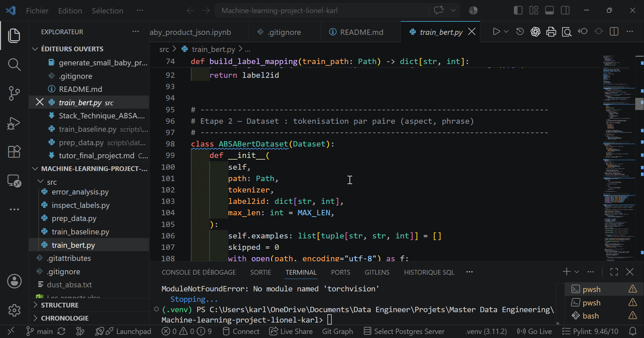The width and height of the screenshot is (644, 338).
Task: Navigate back with the left arrow
Action: point(191,11)
